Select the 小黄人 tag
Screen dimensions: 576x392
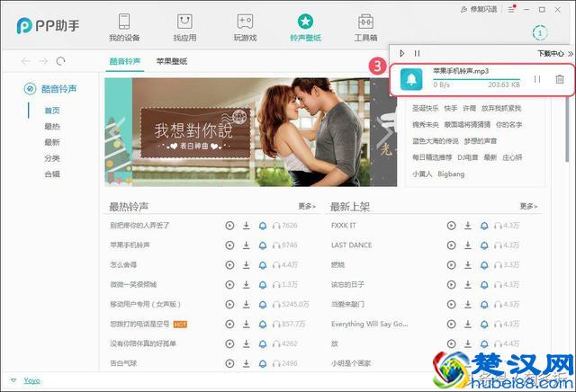[422, 174]
